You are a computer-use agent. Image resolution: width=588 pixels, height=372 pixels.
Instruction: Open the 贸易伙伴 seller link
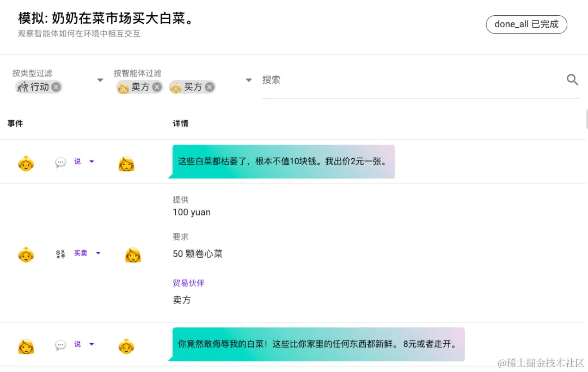[x=188, y=282]
